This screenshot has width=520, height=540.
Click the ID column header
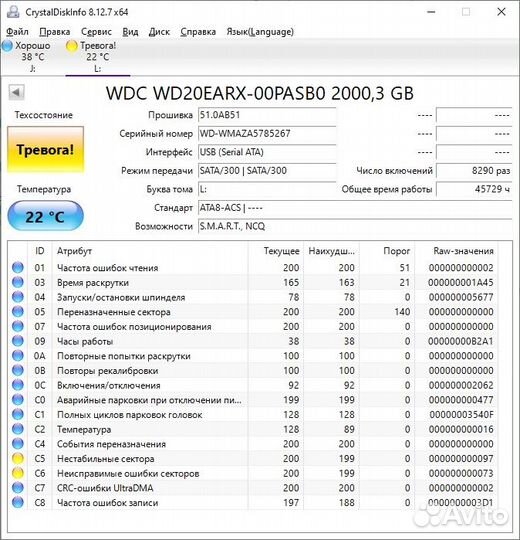[40, 251]
